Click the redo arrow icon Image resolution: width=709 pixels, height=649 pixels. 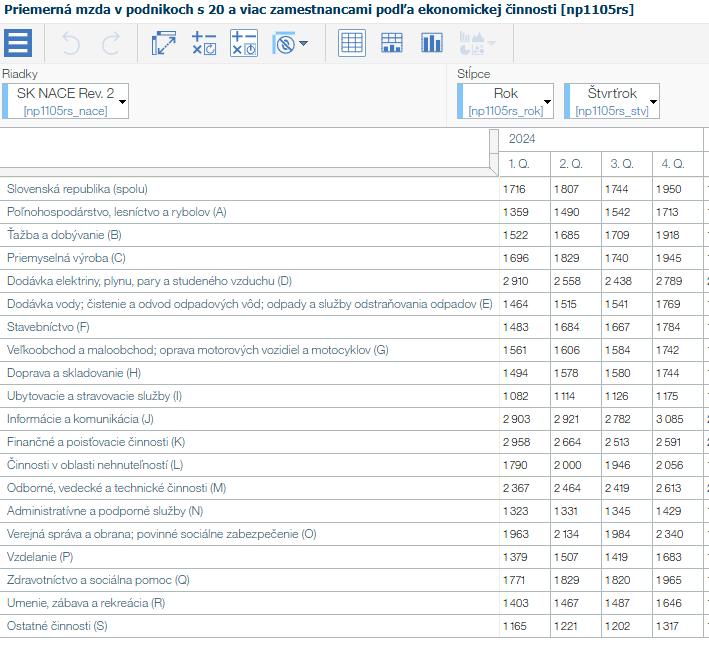tap(110, 43)
